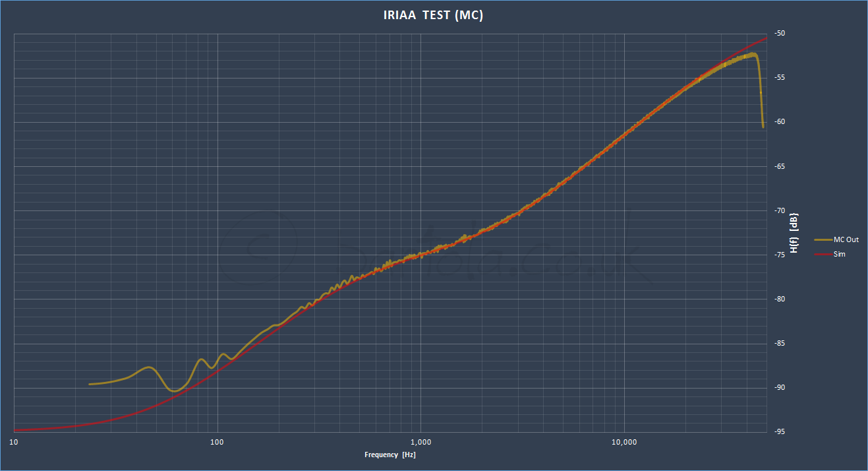Click the y-axis label -65
This screenshot has width=868, height=471.
click(x=780, y=166)
